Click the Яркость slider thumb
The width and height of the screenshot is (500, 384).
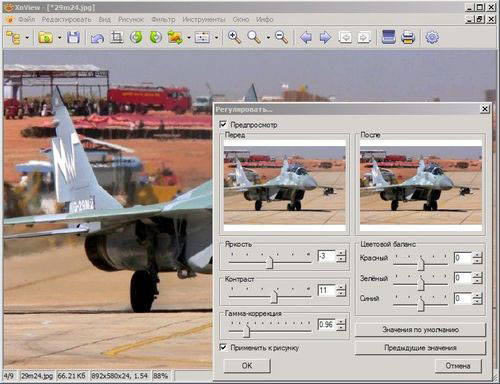269,262
